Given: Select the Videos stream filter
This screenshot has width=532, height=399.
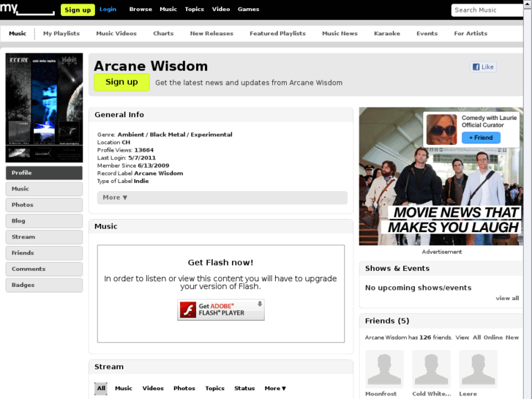Looking at the screenshot, I should point(153,388).
